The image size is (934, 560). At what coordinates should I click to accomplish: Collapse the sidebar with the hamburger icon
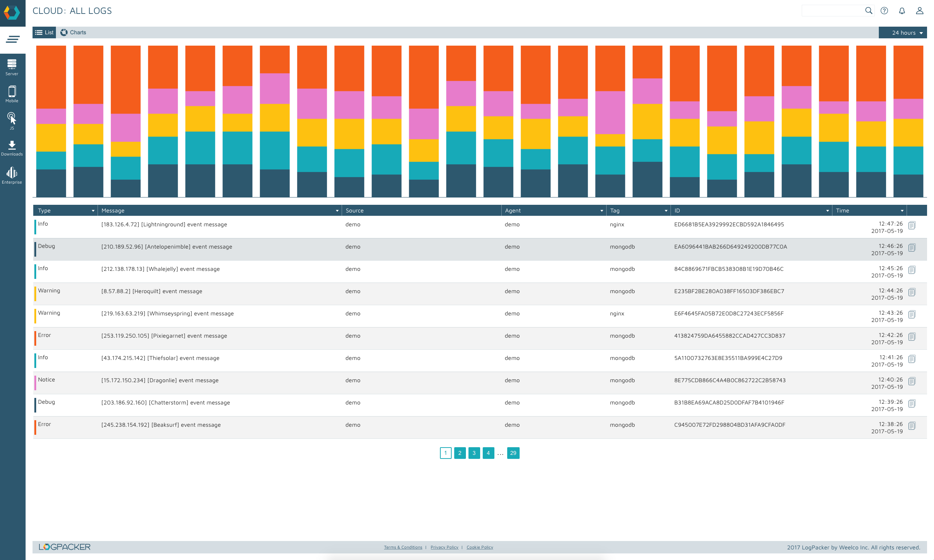(12, 39)
